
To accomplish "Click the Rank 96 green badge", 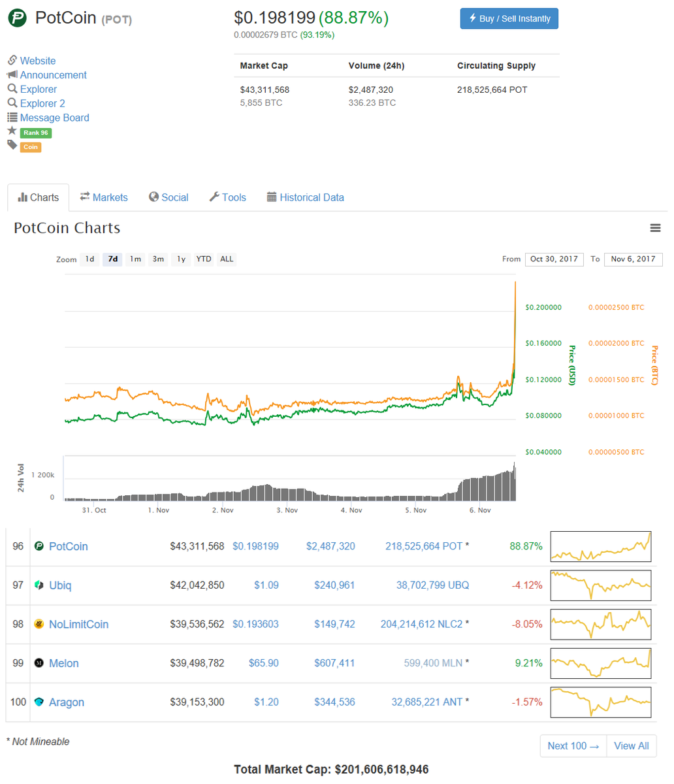I will point(36,133).
